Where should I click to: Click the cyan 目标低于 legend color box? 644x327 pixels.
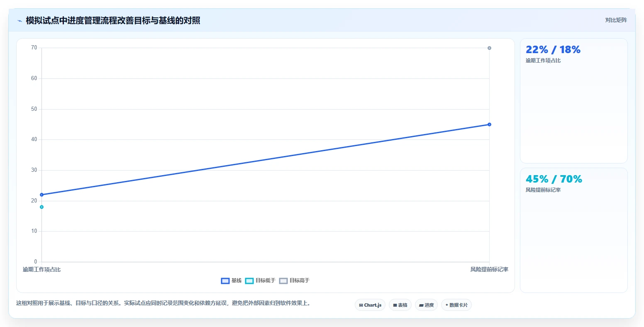tap(249, 281)
